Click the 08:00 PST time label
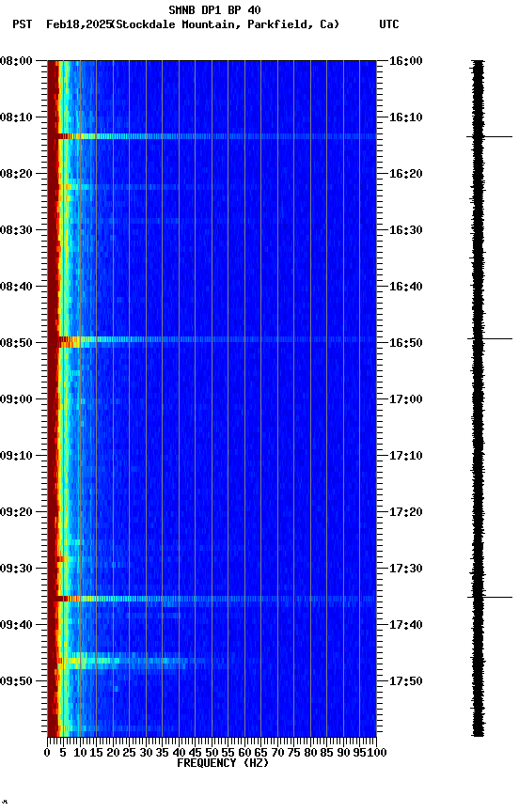Screen dimensions: 519x812 pyautogui.click(x=16, y=60)
